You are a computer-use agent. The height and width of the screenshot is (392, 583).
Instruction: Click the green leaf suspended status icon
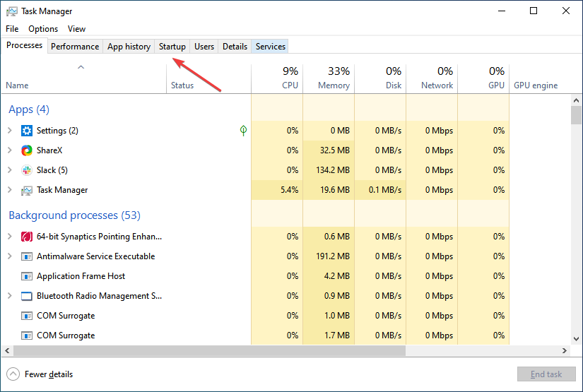pyautogui.click(x=243, y=131)
